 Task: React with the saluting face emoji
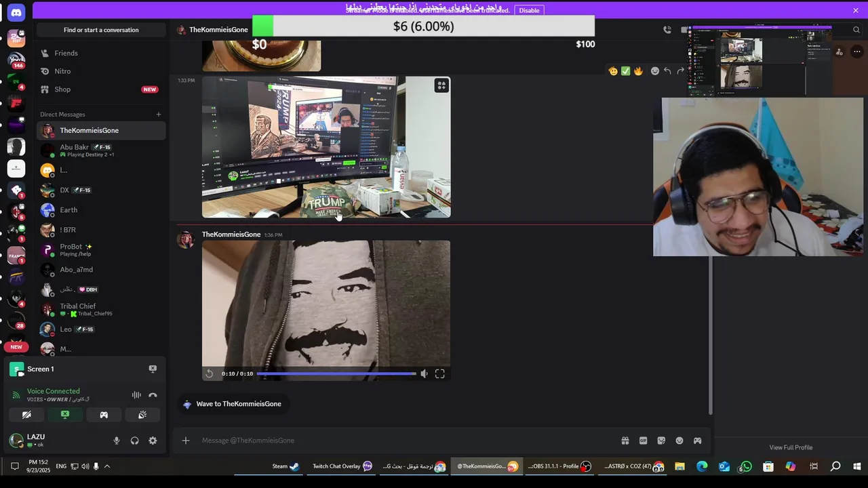pos(614,71)
